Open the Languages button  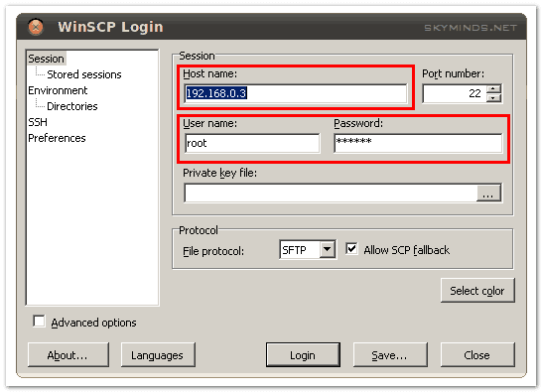158,355
